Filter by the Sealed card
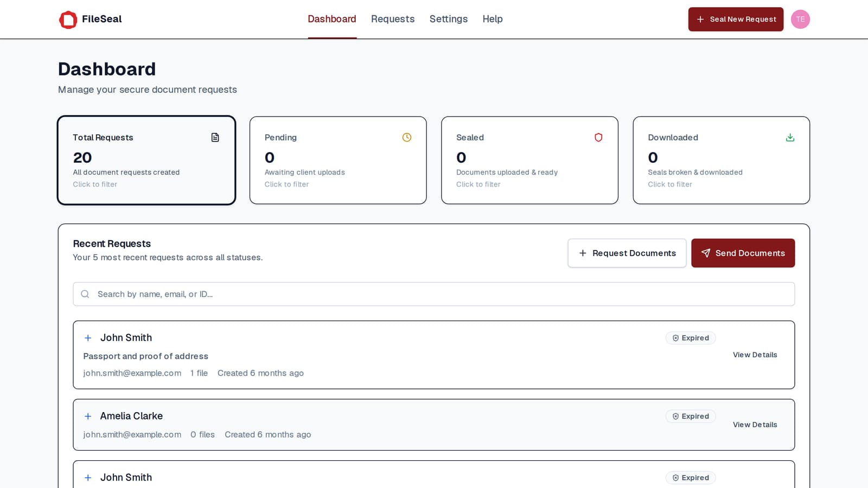Viewport: 868px width, 488px height. (x=529, y=160)
